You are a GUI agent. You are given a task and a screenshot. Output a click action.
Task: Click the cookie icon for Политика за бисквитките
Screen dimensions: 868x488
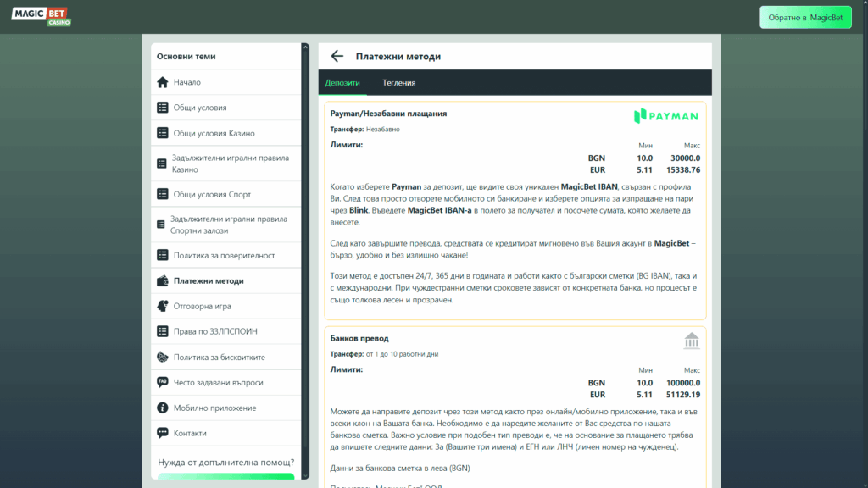[163, 357]
